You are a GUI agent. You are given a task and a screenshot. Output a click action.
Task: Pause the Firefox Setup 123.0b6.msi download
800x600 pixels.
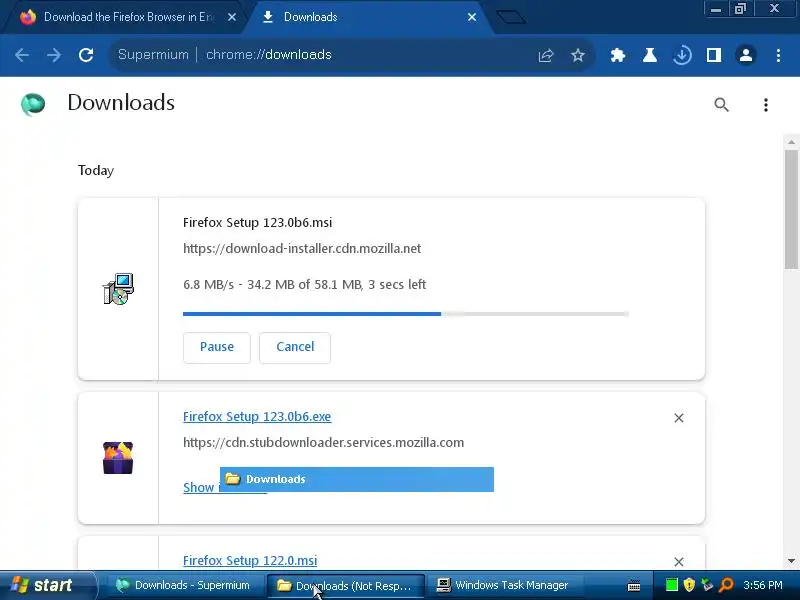coord(217,347)
